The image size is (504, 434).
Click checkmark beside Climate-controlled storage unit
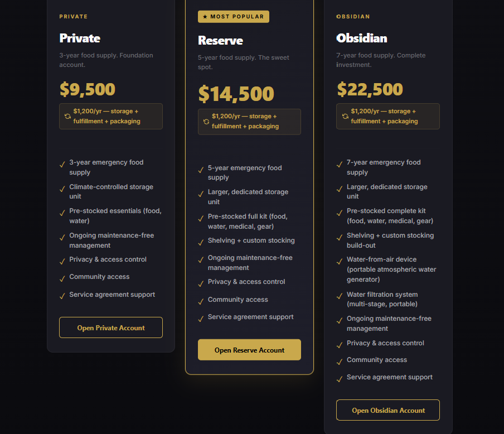click(x=62, y=189)
